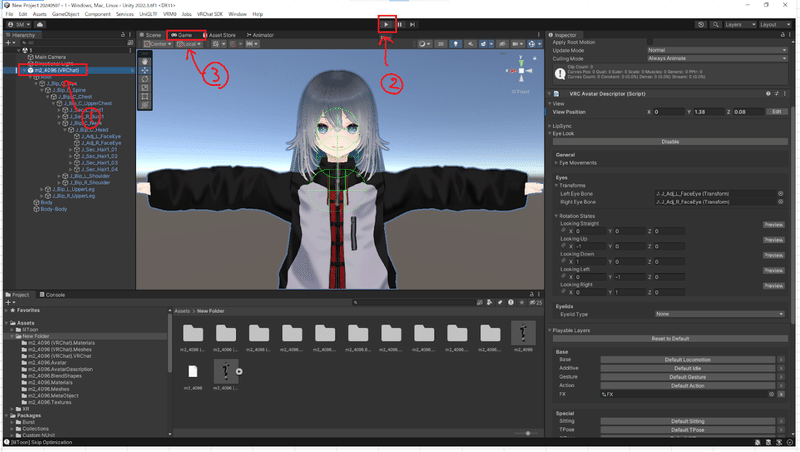Select the Hand view tool
This screenshot has height=452, width=800.
coord(145,62)
